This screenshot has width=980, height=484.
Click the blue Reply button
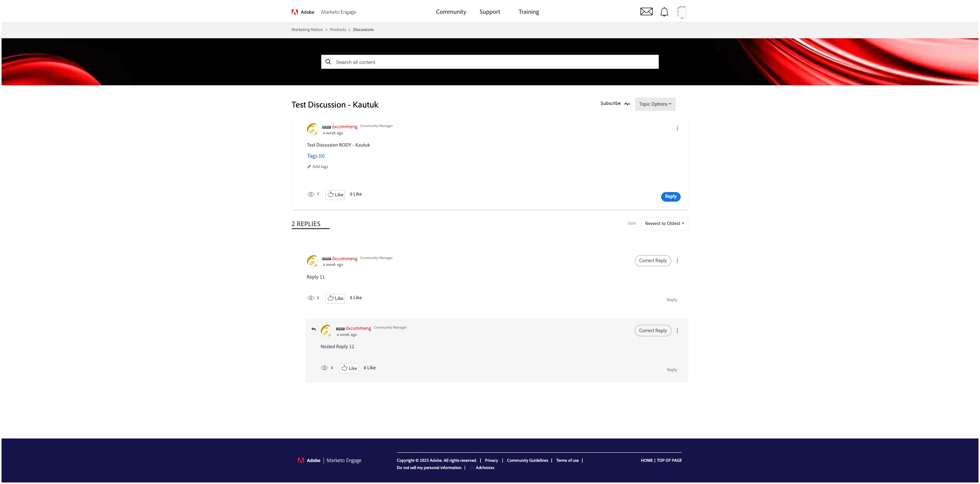(670, 197)
